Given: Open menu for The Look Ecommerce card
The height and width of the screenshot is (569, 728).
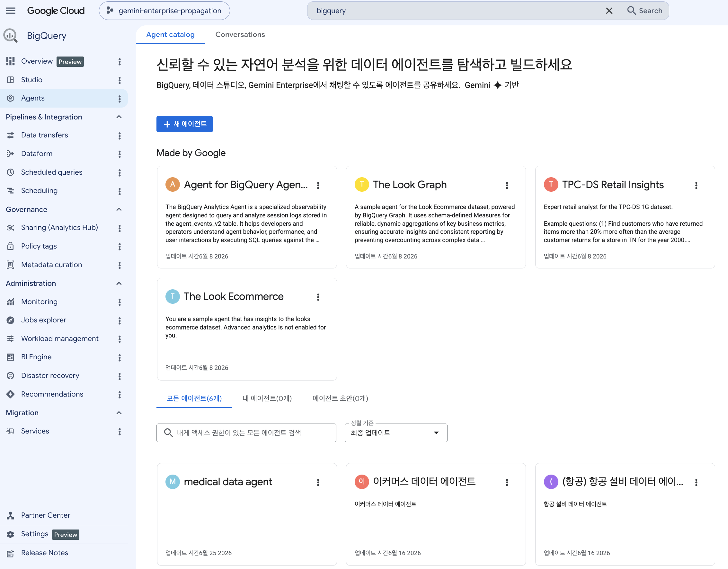Looking at the screenshot, I should (318, 297).
